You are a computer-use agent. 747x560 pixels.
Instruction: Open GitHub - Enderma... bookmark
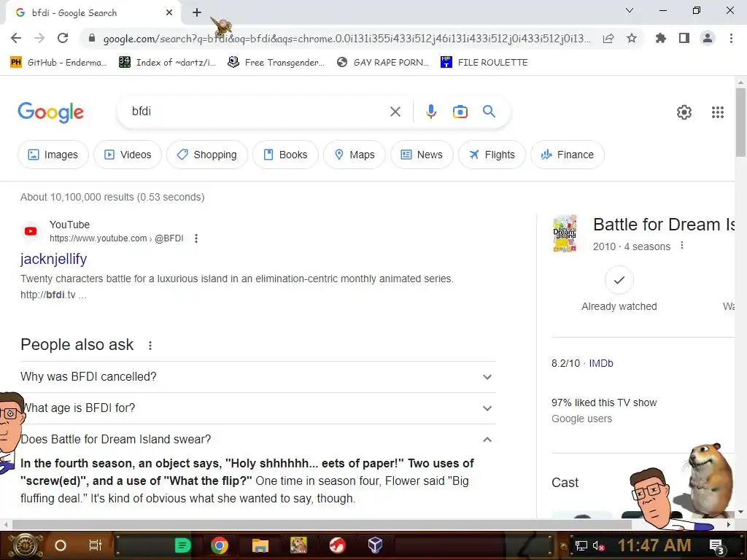pos(58,63)
